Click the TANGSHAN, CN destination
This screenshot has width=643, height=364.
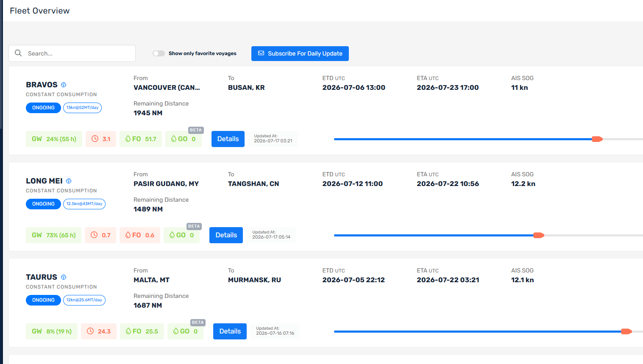[x=253, y=184]
